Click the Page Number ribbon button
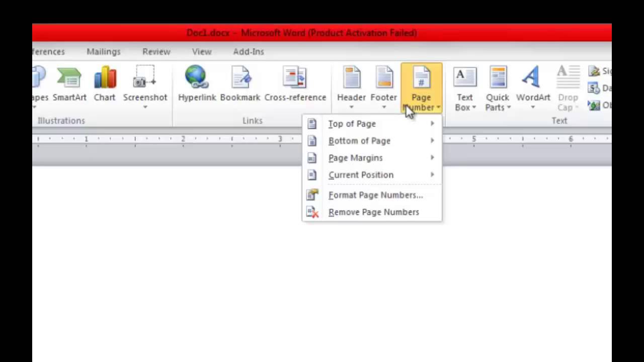This screenshot has width=644, height=362. pyautogui.click(x=422, y=88)
